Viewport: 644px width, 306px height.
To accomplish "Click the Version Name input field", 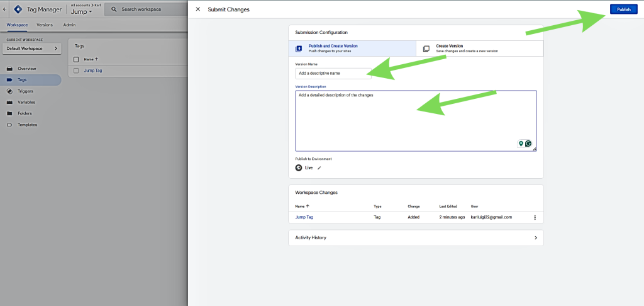I will 333,73.
